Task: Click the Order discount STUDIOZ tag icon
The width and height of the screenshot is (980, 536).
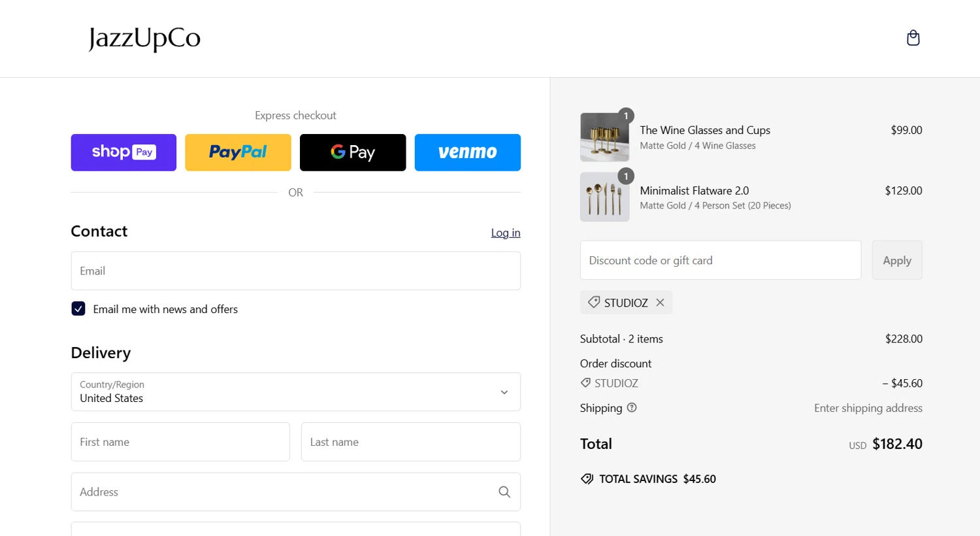Action: tap(585, 383)
